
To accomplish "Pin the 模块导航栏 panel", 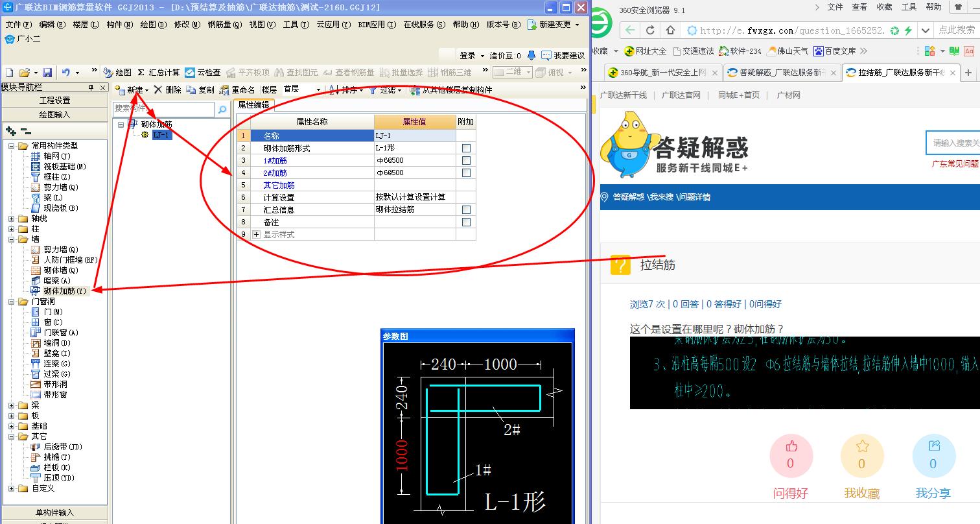I will pos(92,88).
